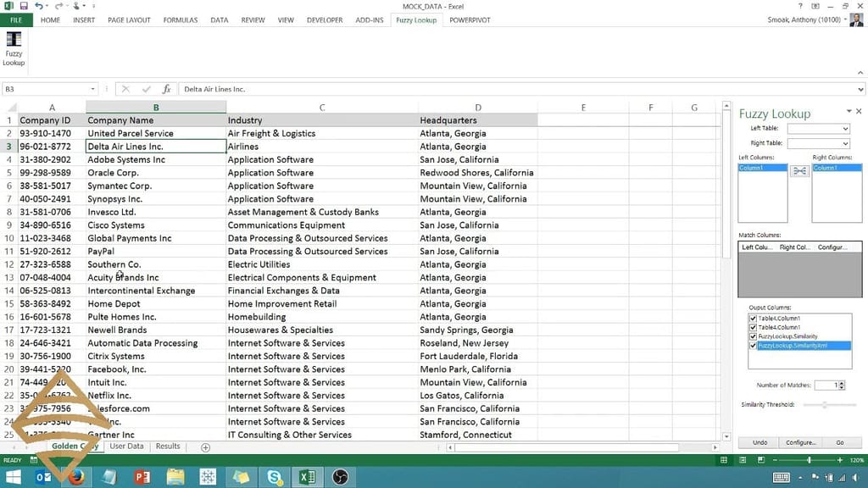
Task: Click the column match link icon between lists
Action: tap(799, 171)
